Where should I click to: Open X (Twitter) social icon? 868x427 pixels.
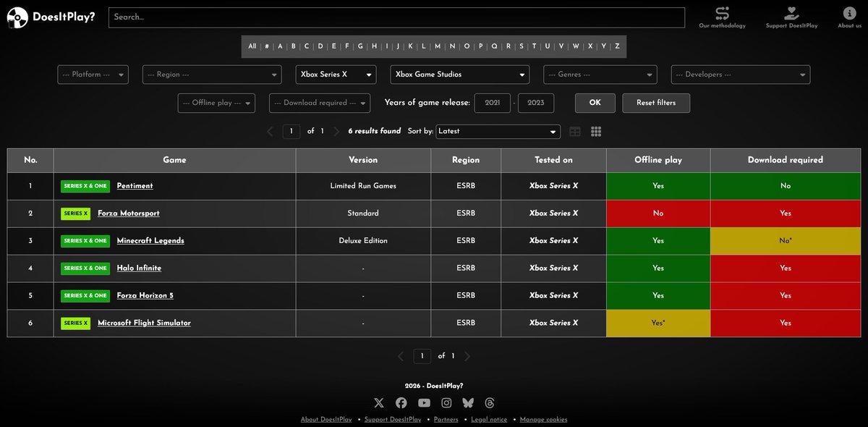click(x=379, y=403)
